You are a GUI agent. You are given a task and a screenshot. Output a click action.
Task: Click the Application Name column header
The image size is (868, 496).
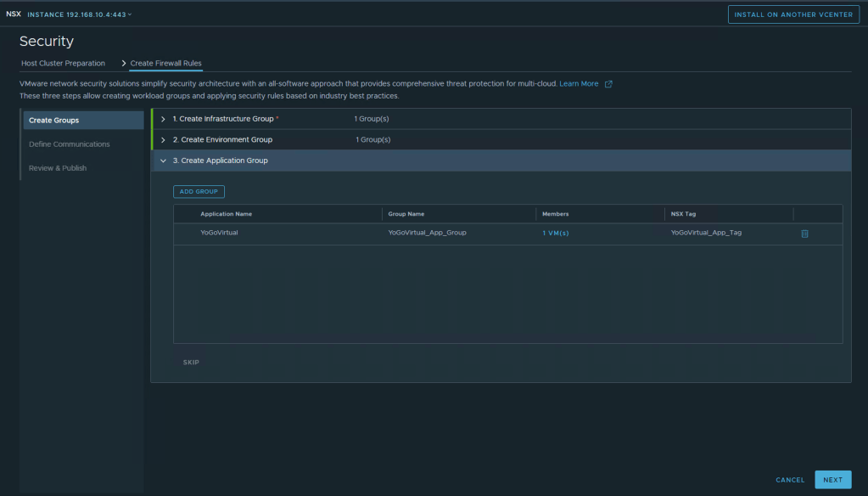coord(226,214)
